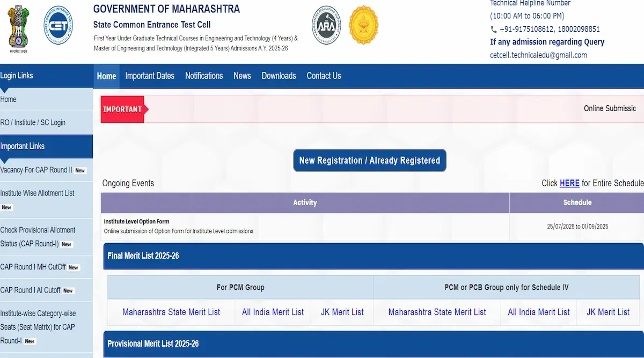Open Schedule IV JK Merit List
This screenshot has height=358, width=644.
pos(608,312)
